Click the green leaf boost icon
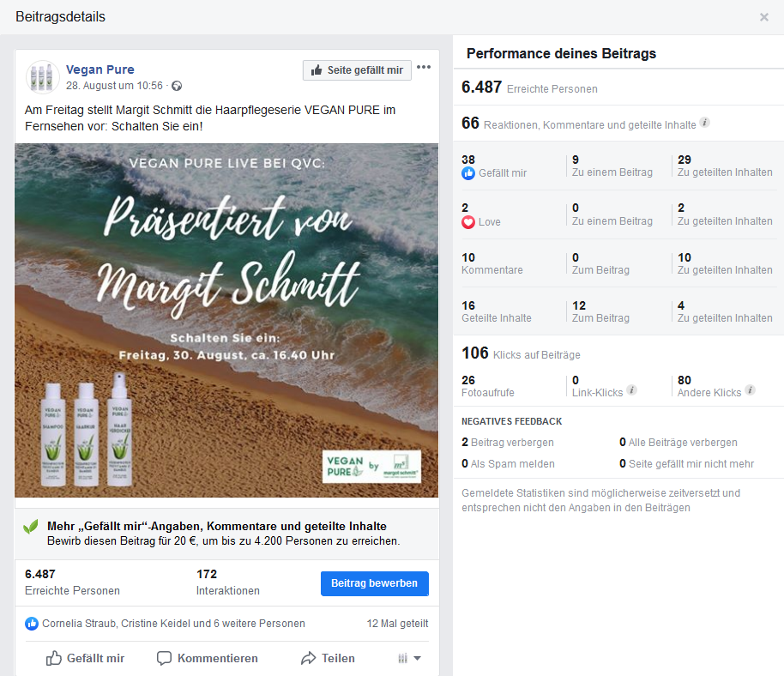Screen dimensions: 784x676 [31, 527]
